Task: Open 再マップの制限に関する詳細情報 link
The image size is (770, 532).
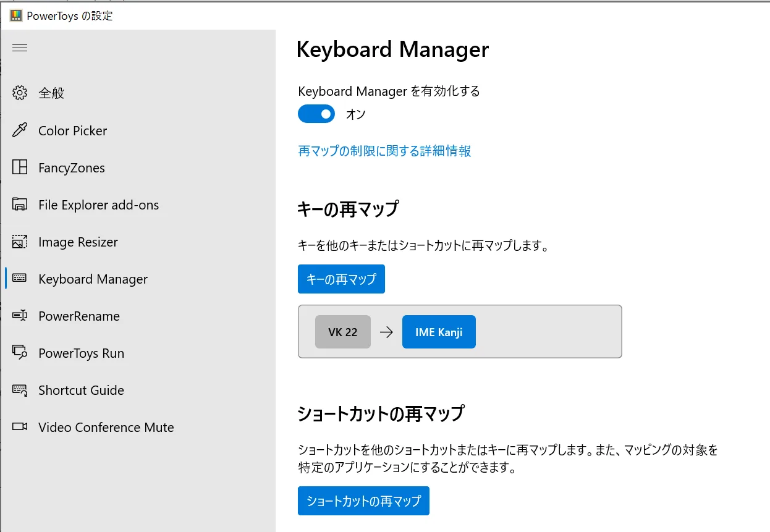Action: pos(384,151)
